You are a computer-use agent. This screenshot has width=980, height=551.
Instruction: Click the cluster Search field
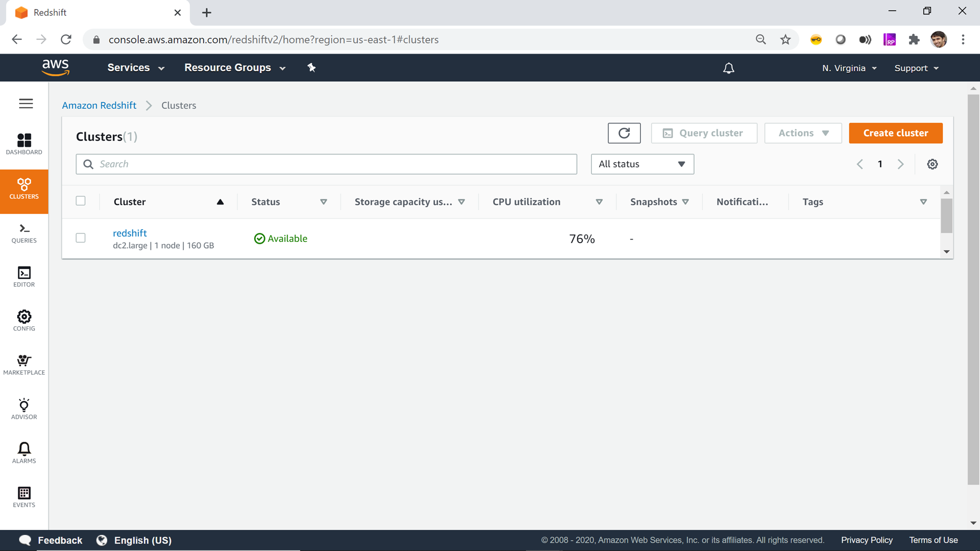point(326,164)
